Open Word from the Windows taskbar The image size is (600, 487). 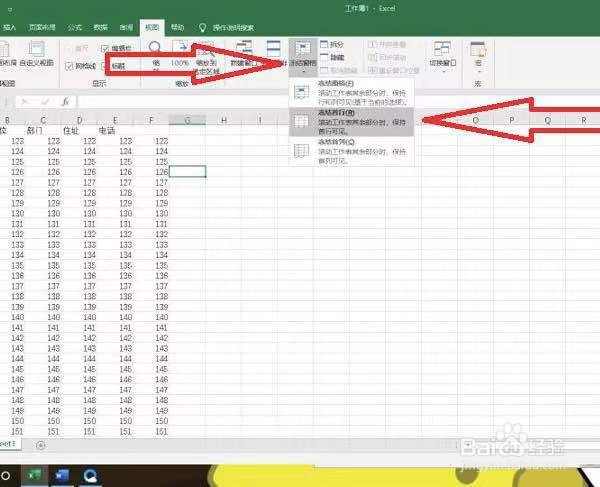tap(62, 476)
